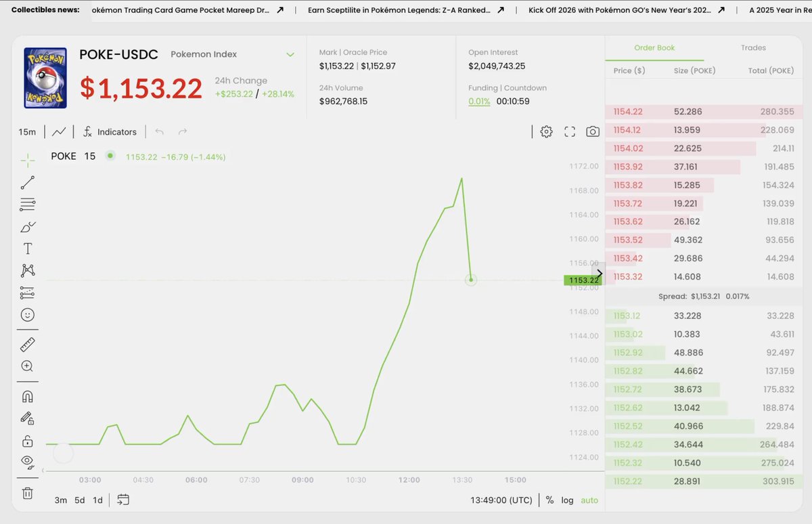Delete drawings with trash icon

[x=27, y=493]
